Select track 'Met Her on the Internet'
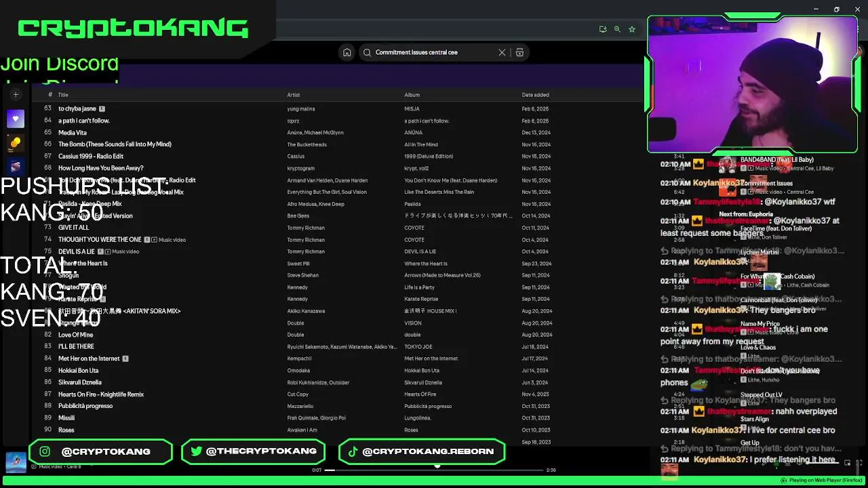 point(89,359)
